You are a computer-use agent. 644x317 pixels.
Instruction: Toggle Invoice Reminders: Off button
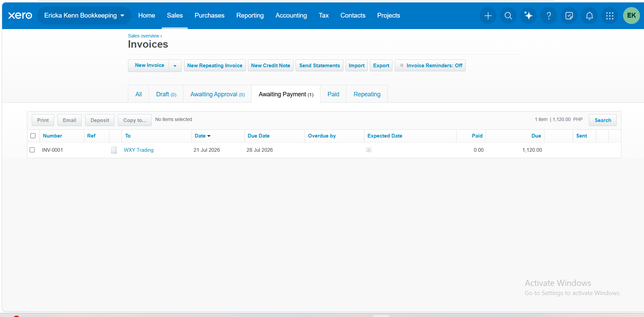coord(430,66)
